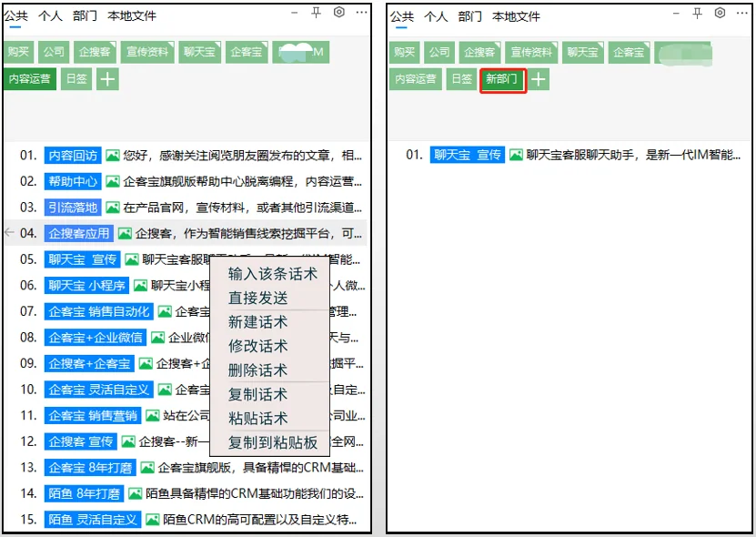The width and height of the screenshot is (756, 537).
Task: Click image icon on row 03 引流落地
Action: (x=112, y=208)
